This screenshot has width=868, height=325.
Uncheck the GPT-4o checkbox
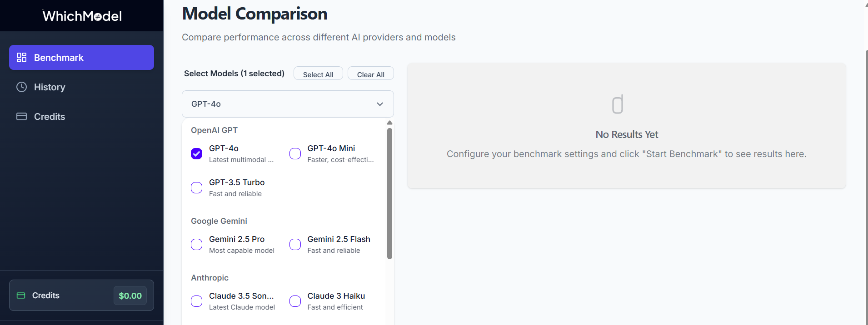click(x=197, y=154)
